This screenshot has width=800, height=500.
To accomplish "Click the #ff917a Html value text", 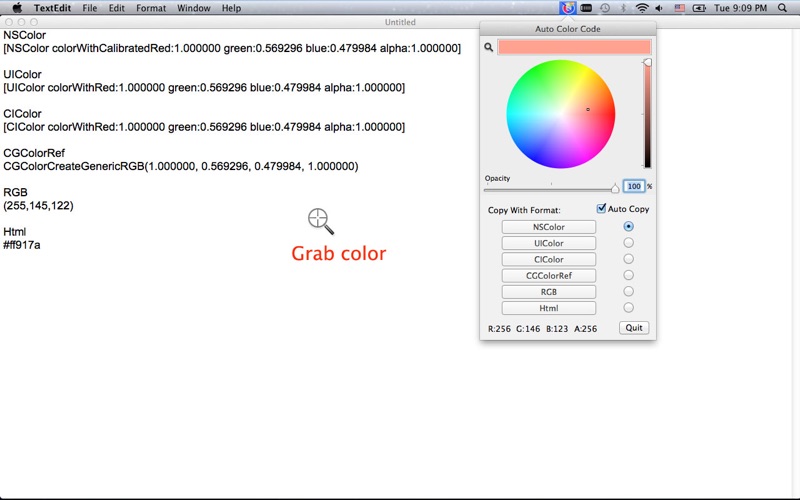I will 22,245.
